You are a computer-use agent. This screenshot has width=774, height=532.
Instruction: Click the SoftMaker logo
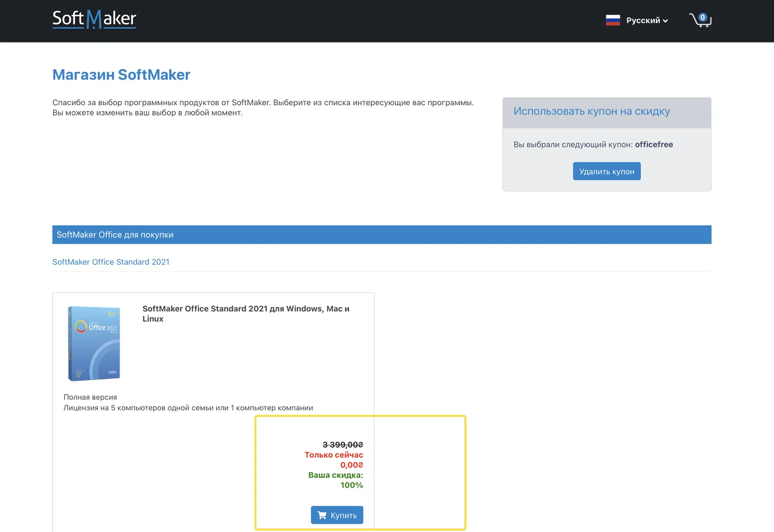(94, 20)
